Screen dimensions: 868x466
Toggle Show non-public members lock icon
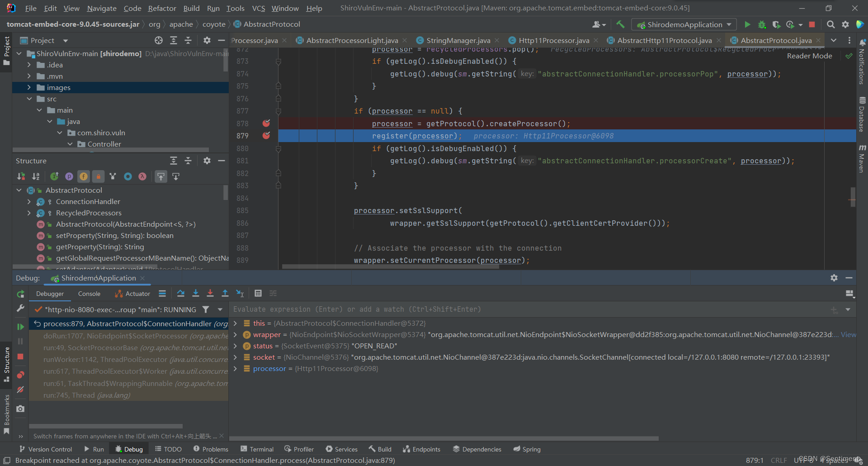98,176
